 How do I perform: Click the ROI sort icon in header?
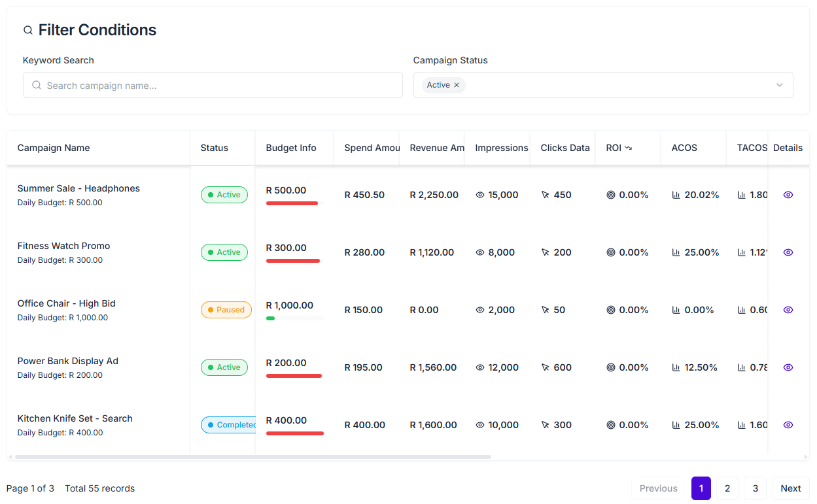pos(629,148)
